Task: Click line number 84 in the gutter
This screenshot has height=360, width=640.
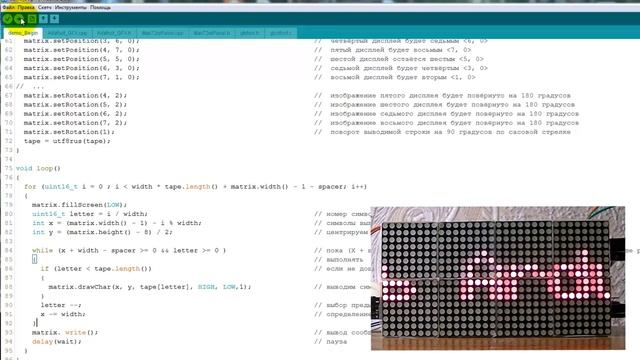Action: [x=9, y=250]
